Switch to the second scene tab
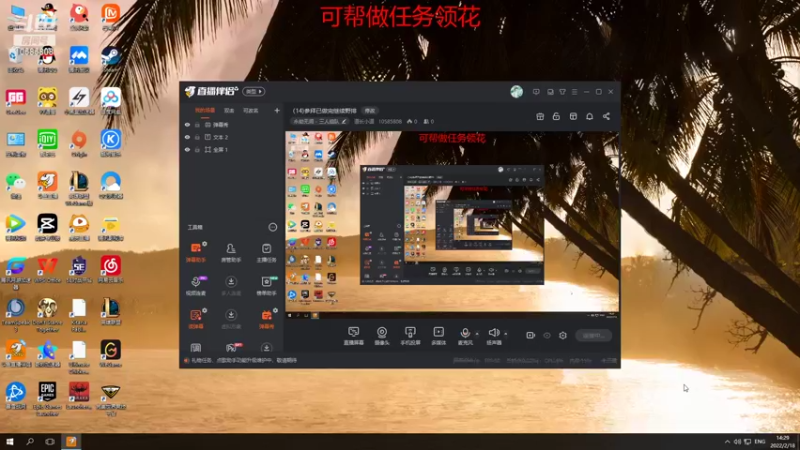 229,110
